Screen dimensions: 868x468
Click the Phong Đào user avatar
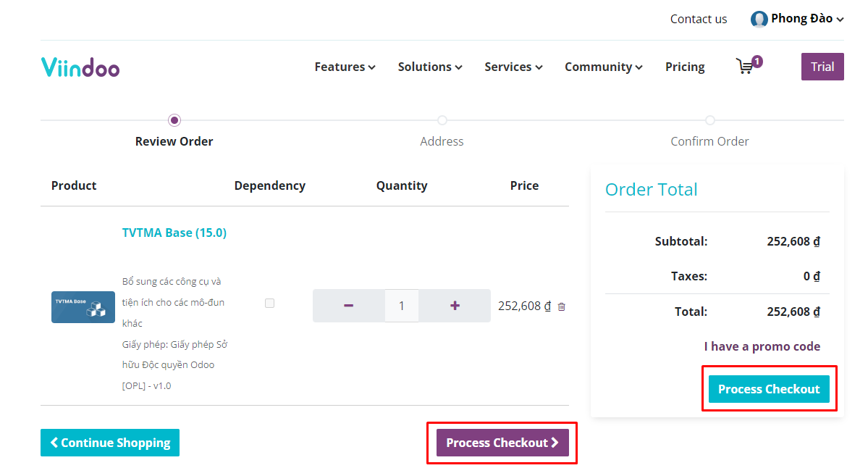(x=759, y=20)
